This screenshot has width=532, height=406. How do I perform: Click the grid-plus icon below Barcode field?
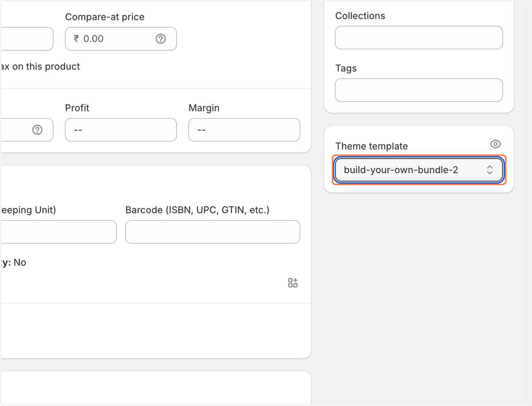[x=293, y=283]
